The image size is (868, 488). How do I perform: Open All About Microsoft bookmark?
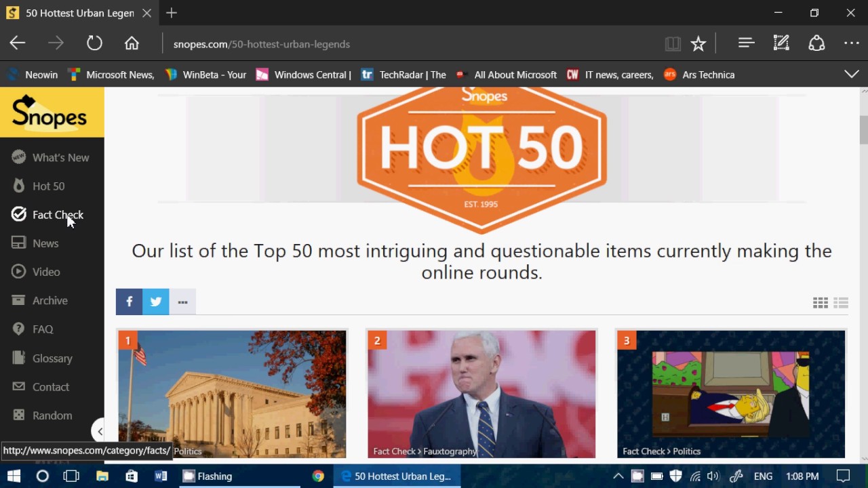click(506, 75)
